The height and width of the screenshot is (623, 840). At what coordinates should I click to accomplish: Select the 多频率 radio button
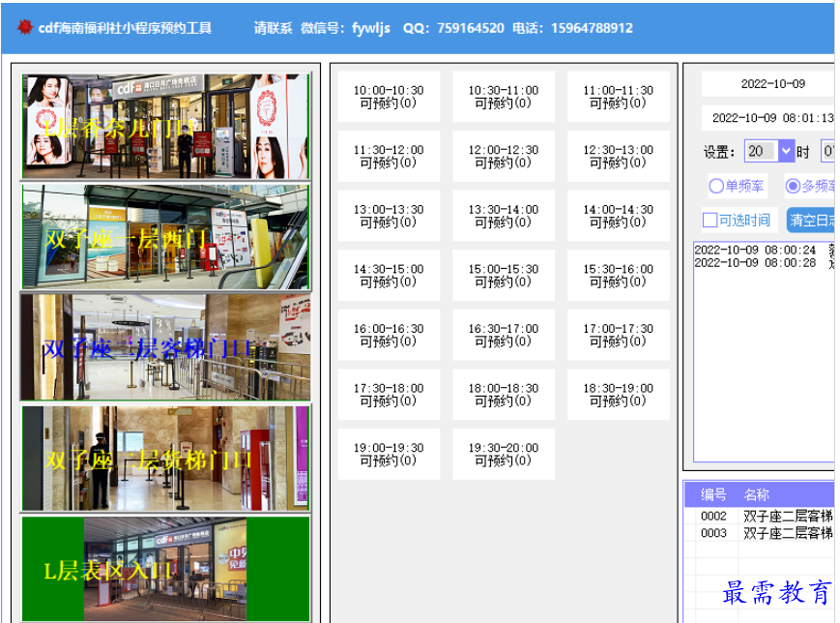pyautogui.click(x=810, y=186)
